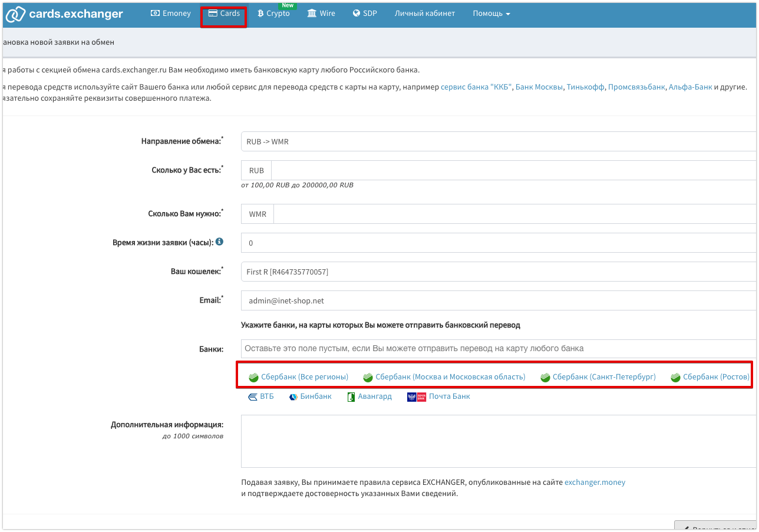The width and height of the screenshot is (759, 532).
Task: Focus the WMR amount input field
Action: click(514, 214)
